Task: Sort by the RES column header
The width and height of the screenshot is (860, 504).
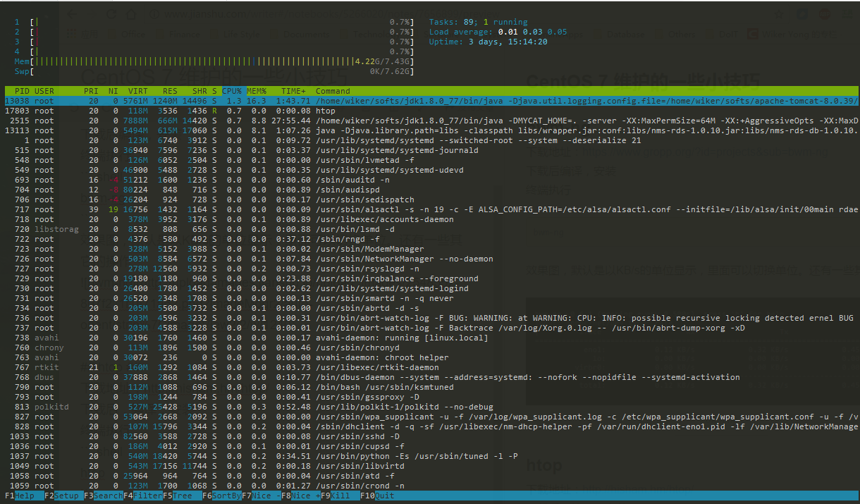Action: tap(170, 91)
